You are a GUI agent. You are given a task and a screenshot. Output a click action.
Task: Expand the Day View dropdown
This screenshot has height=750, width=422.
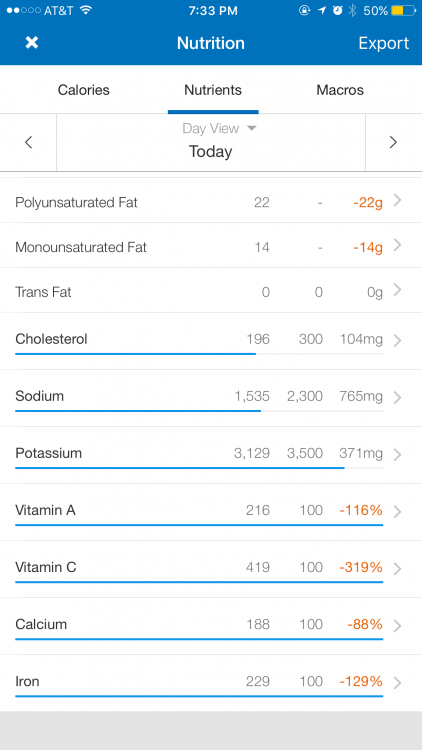point(220,128)
